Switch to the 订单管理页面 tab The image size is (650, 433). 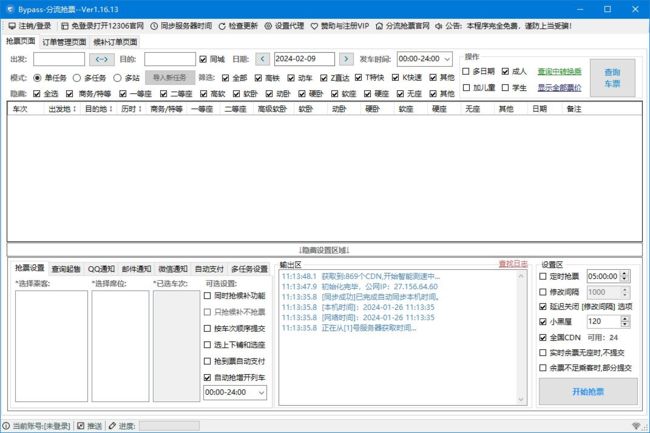point(64,42)
